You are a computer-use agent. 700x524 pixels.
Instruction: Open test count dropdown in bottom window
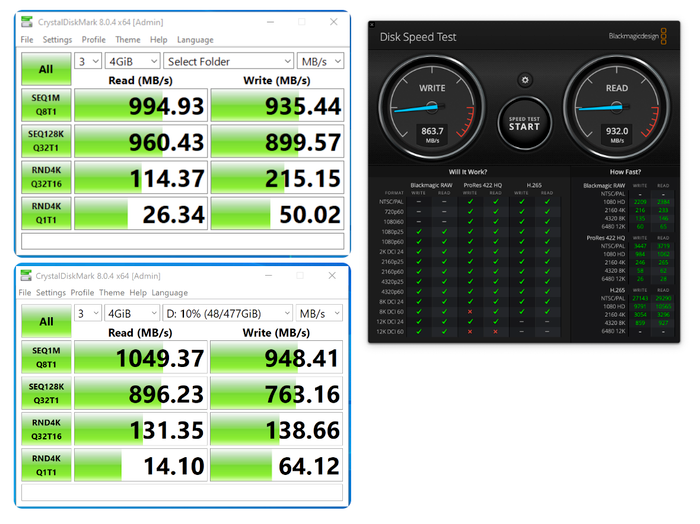(x=87, y=313)
